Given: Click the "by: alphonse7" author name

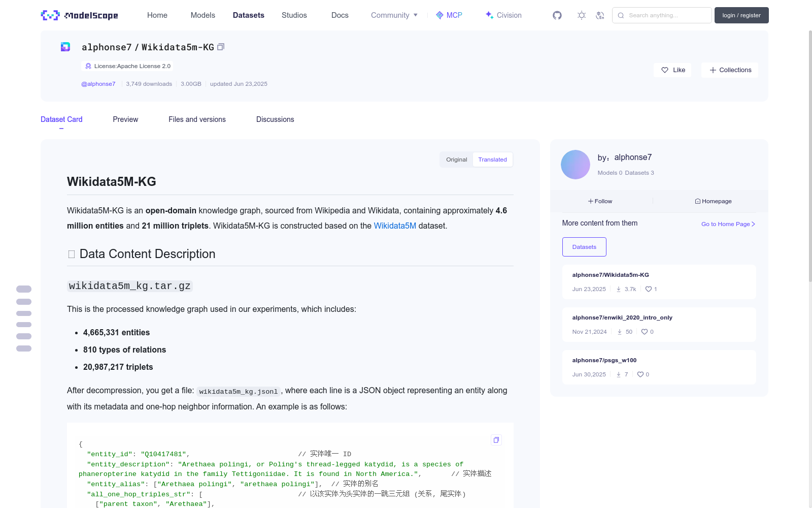Looking at the screenshot, I should (x=625, y=157).
